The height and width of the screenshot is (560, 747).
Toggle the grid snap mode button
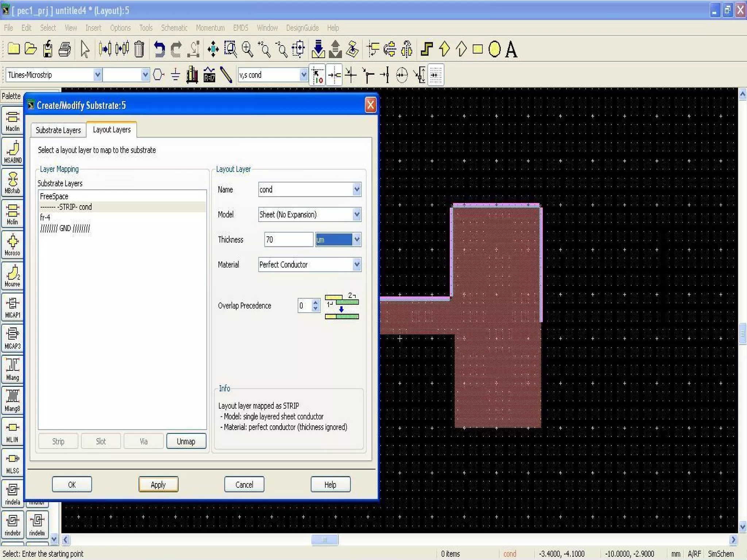(436, 75)
